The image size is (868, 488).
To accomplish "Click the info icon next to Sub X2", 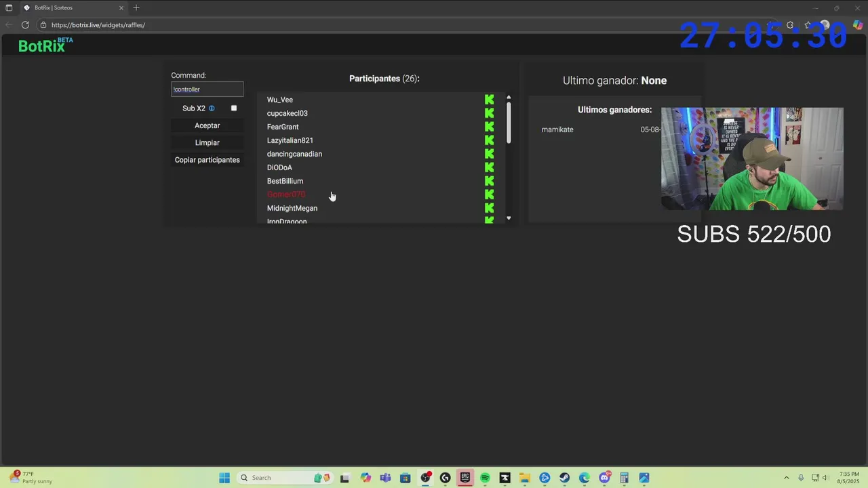I will point(212,108).
